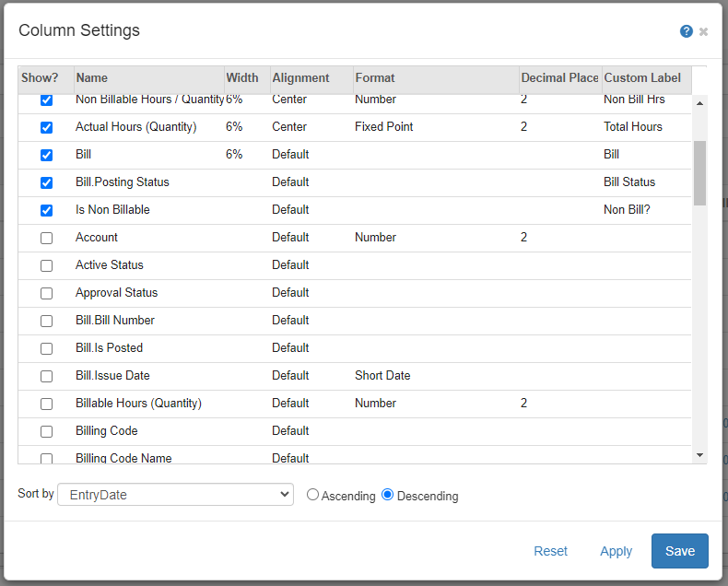
Task: Click the column list scrollbar thumb
Action: (699, 173)
